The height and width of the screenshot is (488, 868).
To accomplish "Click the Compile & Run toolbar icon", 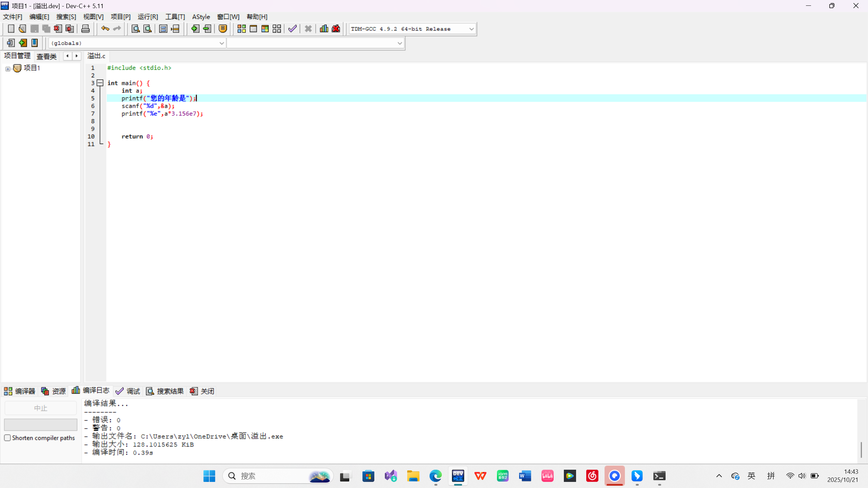I will pyautogui.click(x=265, y=29).
